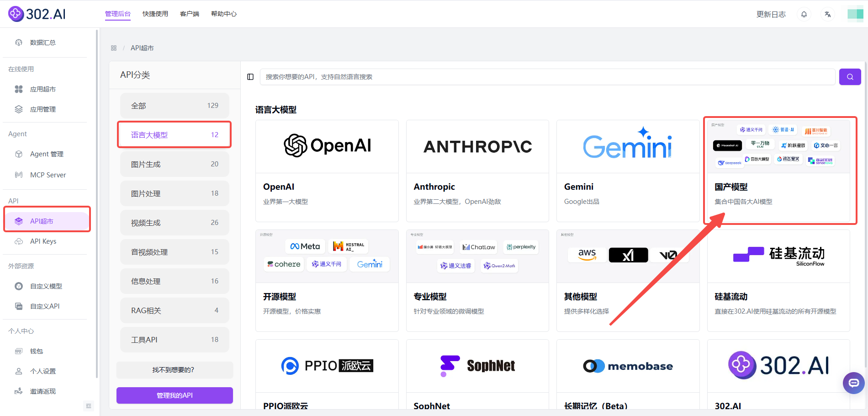Click the MCP Server icon
This screenshot has height=416, width=868.
(x=19, y=175)
